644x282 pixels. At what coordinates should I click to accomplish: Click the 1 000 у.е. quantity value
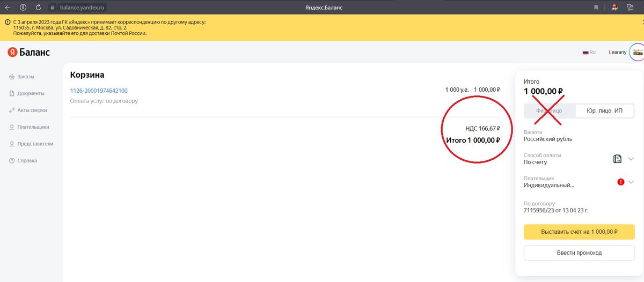point(457,90)
